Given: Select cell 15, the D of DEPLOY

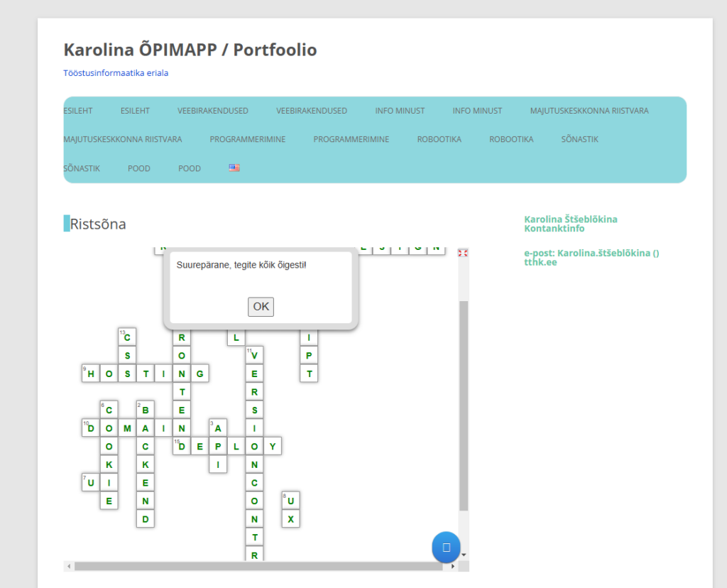Looking at the screenshot, I should (182, 446).
